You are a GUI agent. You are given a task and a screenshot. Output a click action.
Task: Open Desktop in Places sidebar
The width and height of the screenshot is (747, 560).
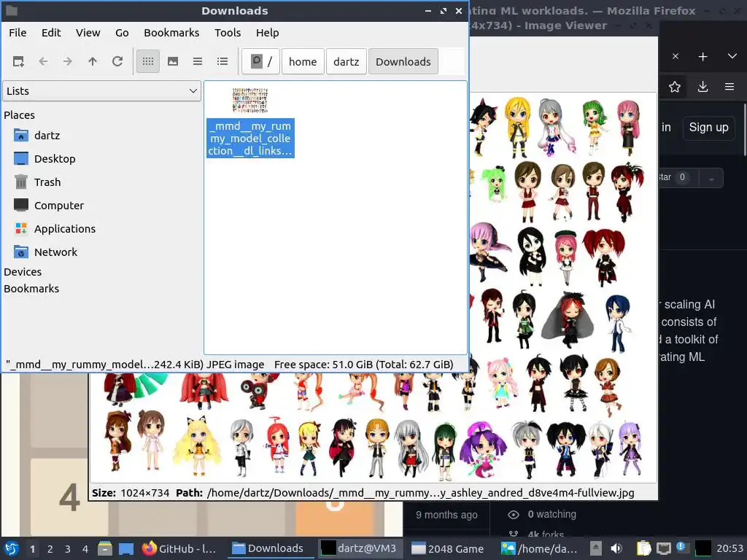(55, 159)
